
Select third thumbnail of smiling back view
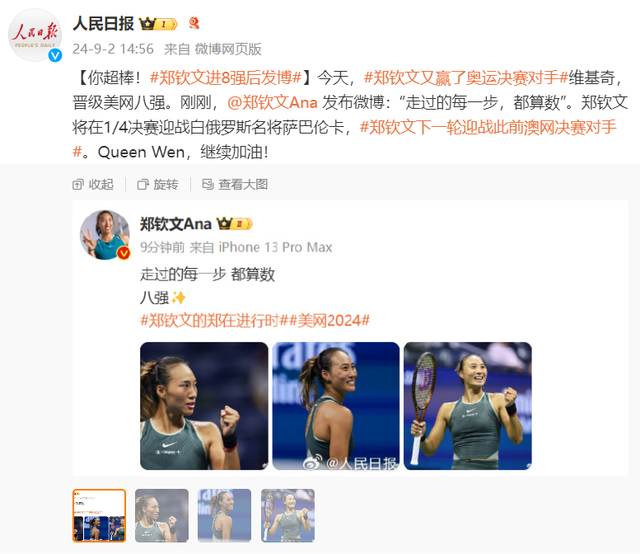click(224, 516)
